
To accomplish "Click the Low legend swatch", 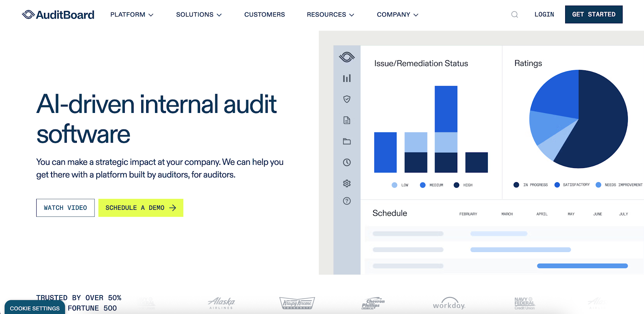I will [x=394, y=185].
